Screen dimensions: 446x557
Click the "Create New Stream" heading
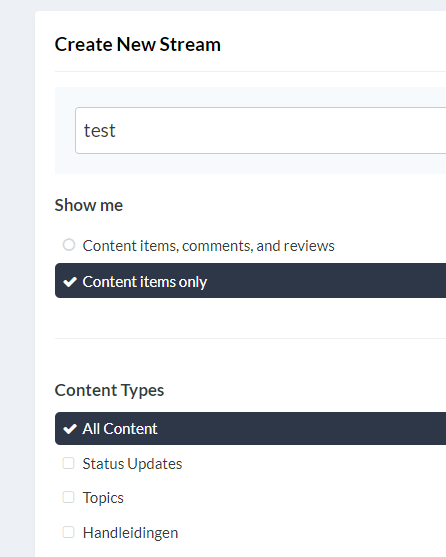[x=137, y=44]
